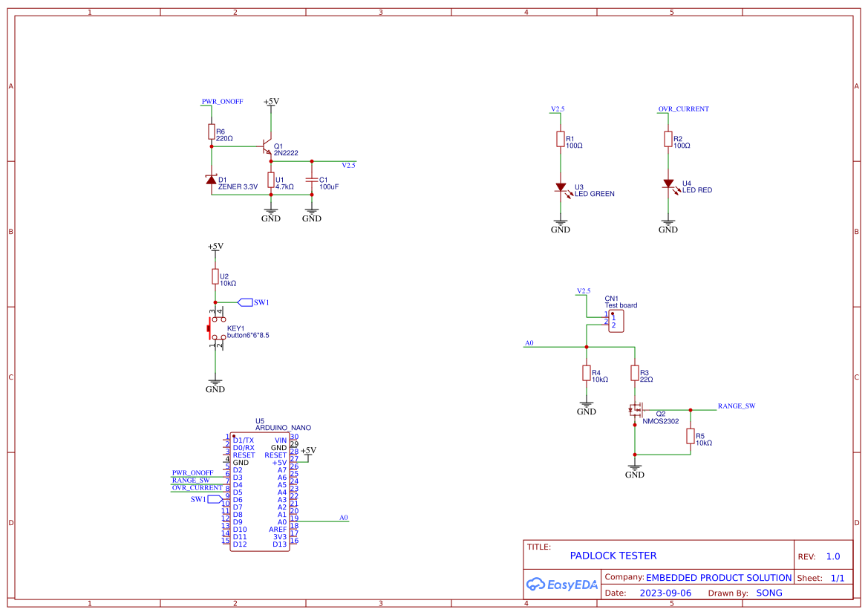The image size is (868, 615).
Task: Click the GND symbol below KEY1
Action: click(215, 382)
